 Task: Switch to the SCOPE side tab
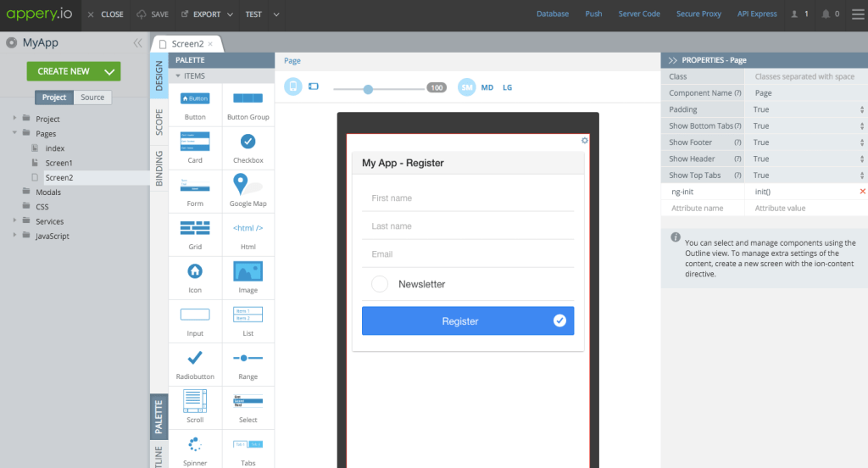(x=159, y=123)
